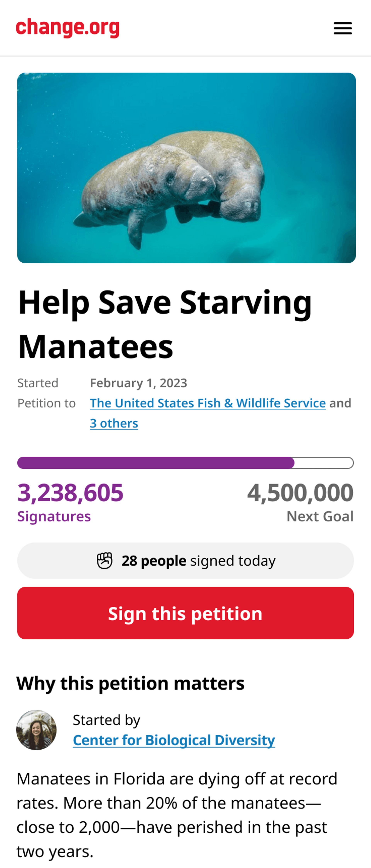The width and height of the screenshot is (371, 868).
Task: Open The United States Fish & Wildlife Service link
Action: pyautogui.click(x=208, y=403)
